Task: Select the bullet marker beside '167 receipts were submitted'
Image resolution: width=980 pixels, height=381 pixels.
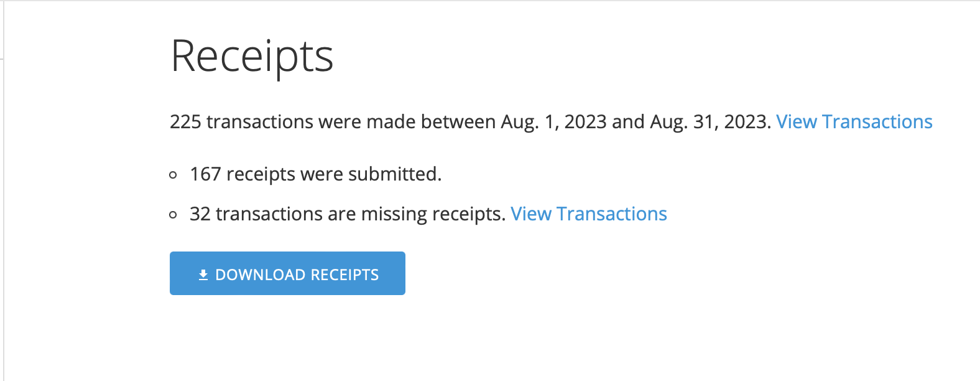Action: [172, 176]
